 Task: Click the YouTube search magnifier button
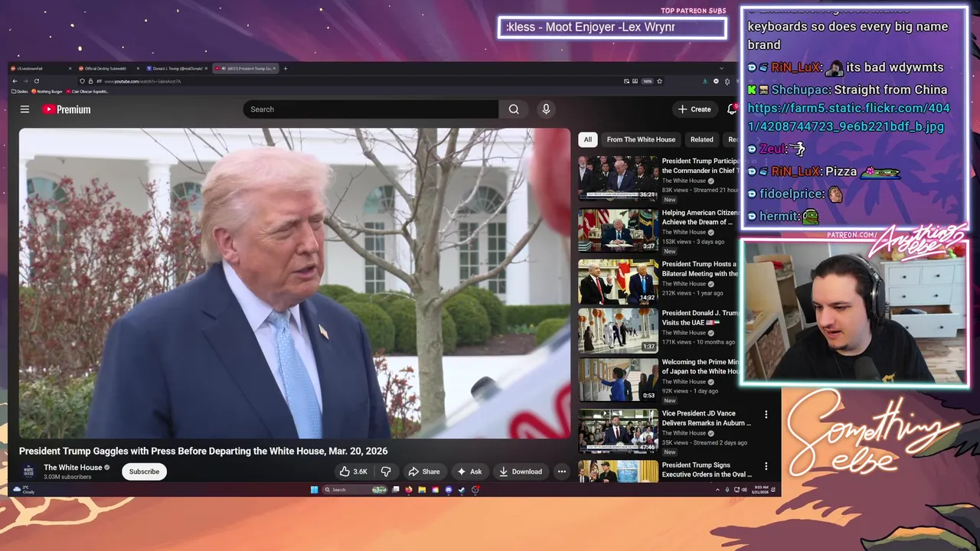(x=514, y=109)
